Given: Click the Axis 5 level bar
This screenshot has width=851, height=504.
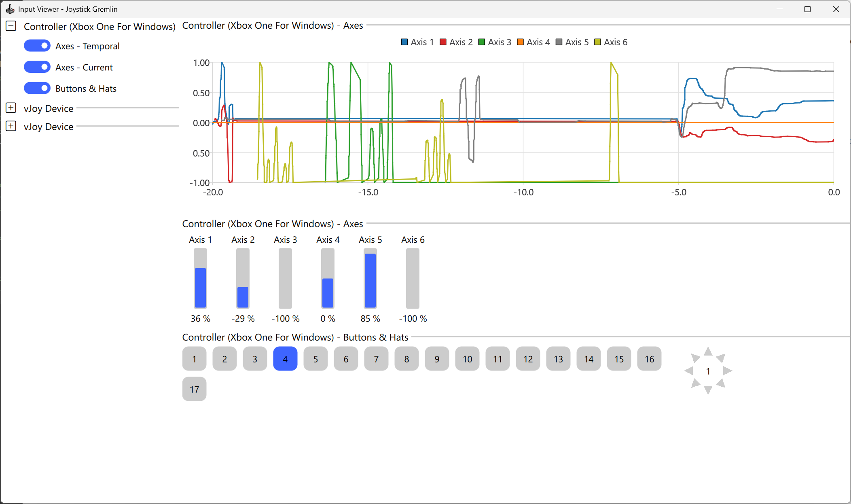Looking at the screenshot, I should 370,279.
